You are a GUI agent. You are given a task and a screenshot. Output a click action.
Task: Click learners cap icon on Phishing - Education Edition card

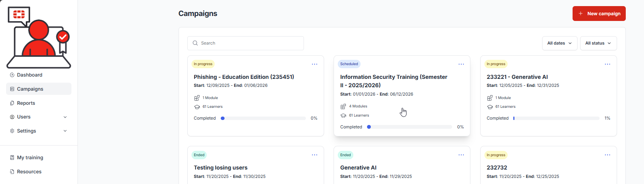[x=197, y=107]
